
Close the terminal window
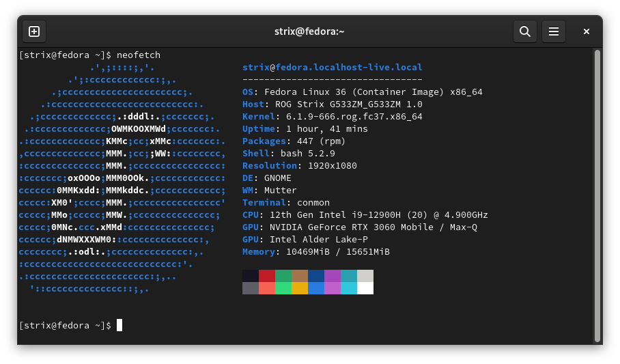pyautogui.click(x=587, y=31)
